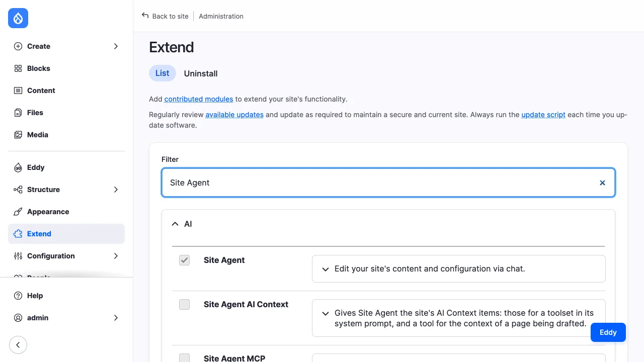The image size is (644, 362).
Task: Click the Media image icon
Action: click(x=18, y=135)
